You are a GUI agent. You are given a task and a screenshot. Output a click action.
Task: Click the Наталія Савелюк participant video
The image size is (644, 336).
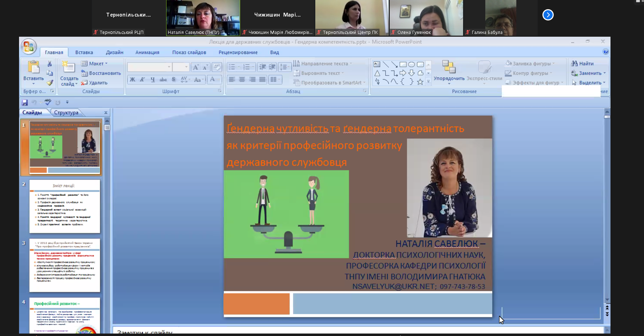[203, 18]
